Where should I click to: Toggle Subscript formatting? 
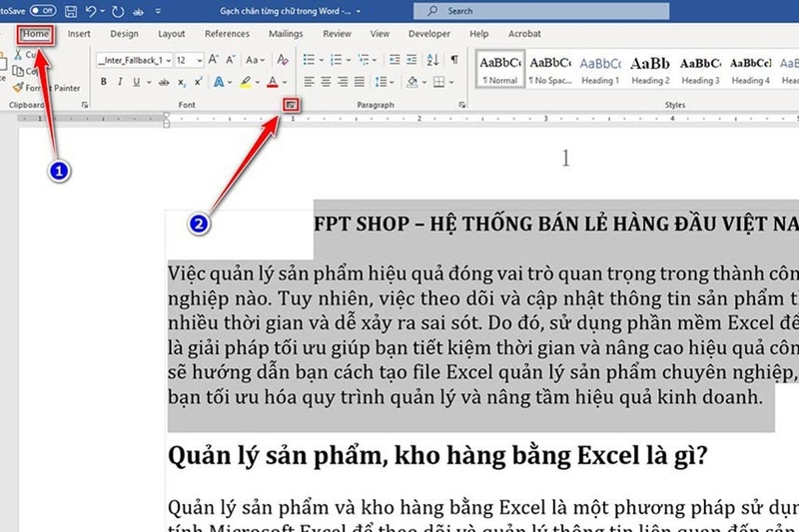[182, 82]
